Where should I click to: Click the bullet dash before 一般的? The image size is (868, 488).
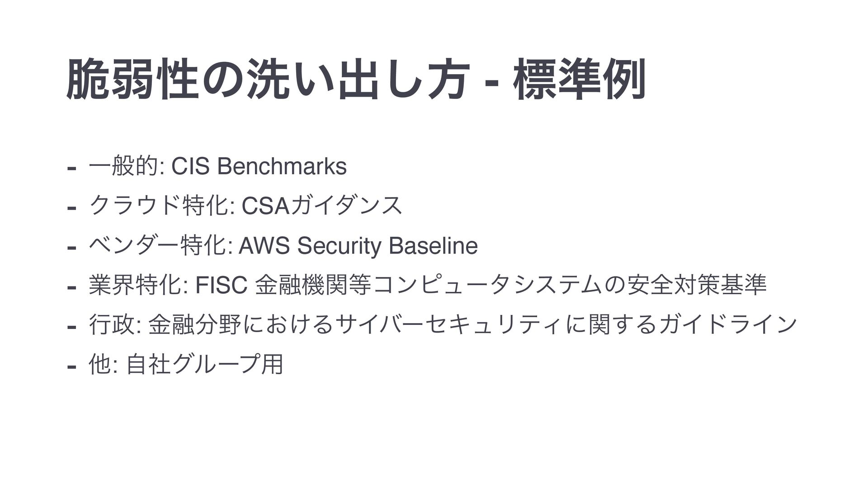point(71,169)
